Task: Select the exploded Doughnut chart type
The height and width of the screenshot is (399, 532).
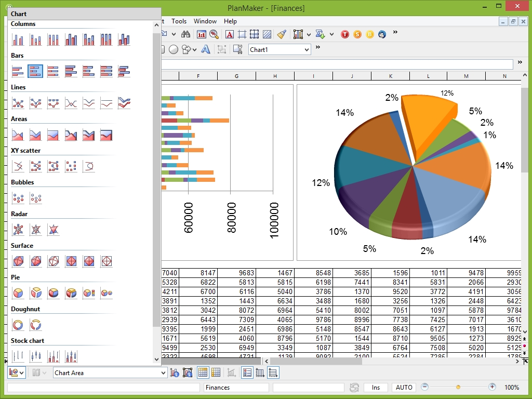Action: click(36, 325)
